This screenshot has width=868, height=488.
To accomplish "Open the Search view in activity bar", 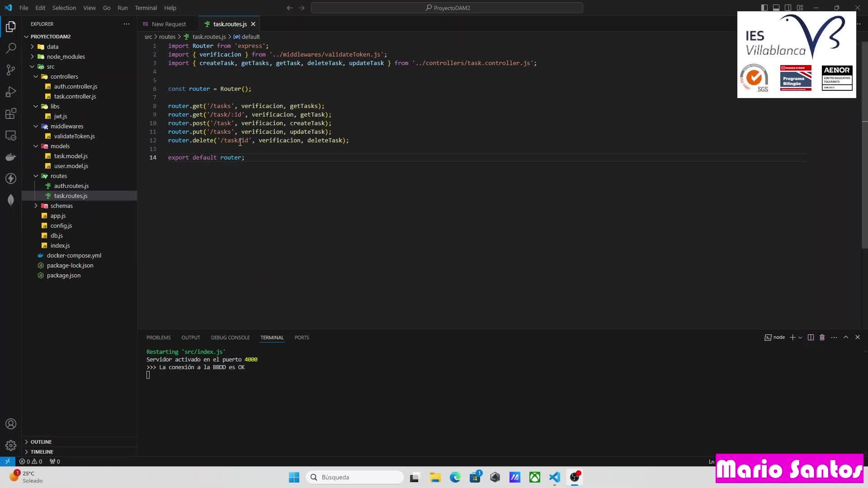I will (11, 48).
